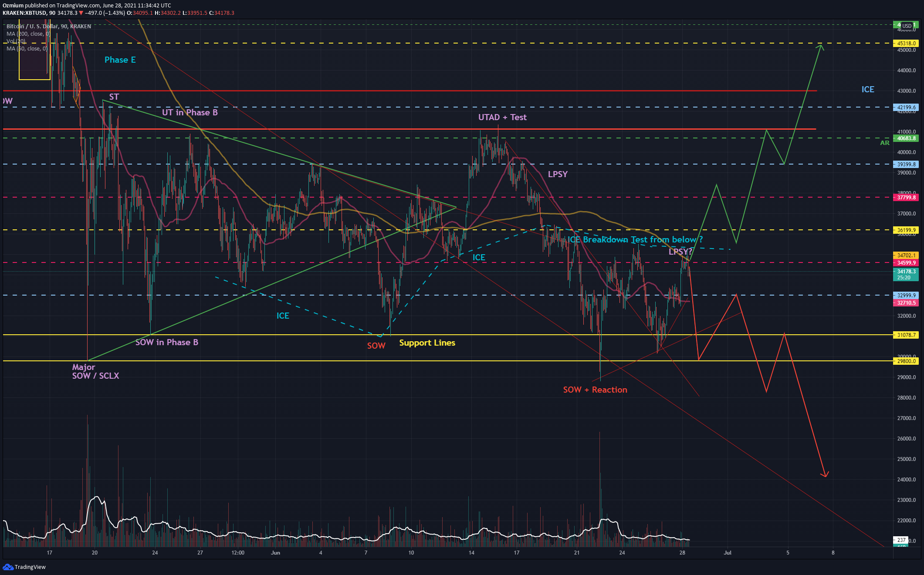Click the '27' date on time axis
Viewport: 924px width, 575px height.
pos(200,552)
